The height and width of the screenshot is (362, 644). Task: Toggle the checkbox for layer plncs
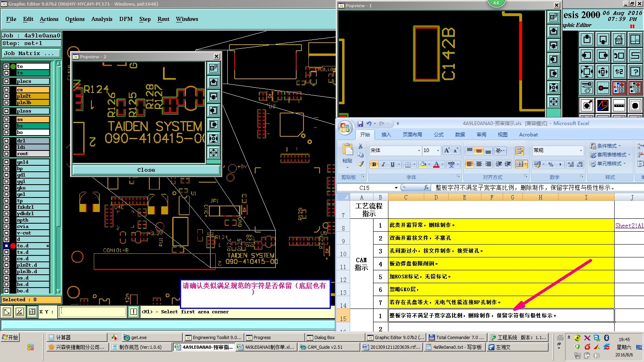point(6,81)
